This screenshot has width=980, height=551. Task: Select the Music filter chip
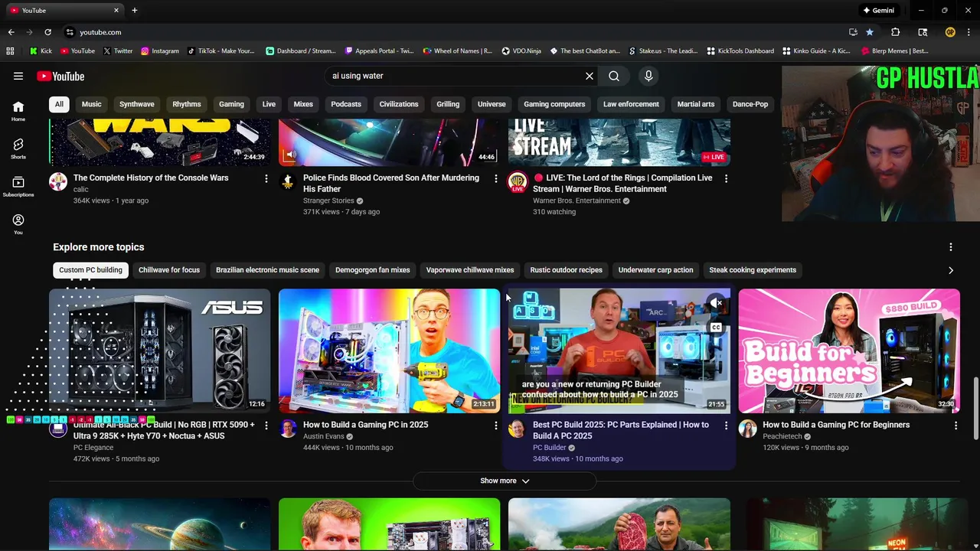coord(92,104)
